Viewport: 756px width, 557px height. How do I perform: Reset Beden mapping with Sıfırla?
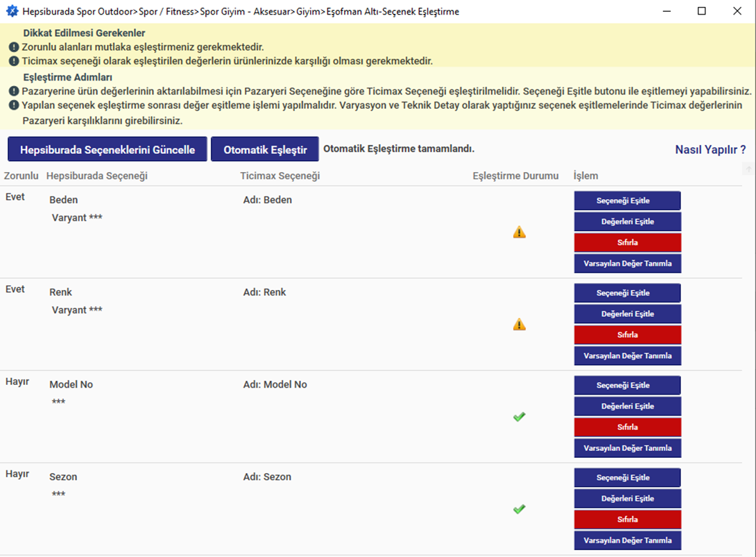pyautogui.click(x=627, y=243)
